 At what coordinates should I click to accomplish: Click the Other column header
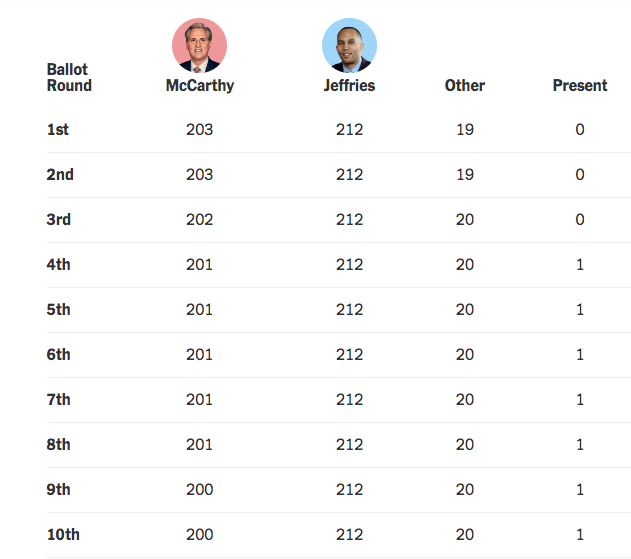(x=464, y=86)
